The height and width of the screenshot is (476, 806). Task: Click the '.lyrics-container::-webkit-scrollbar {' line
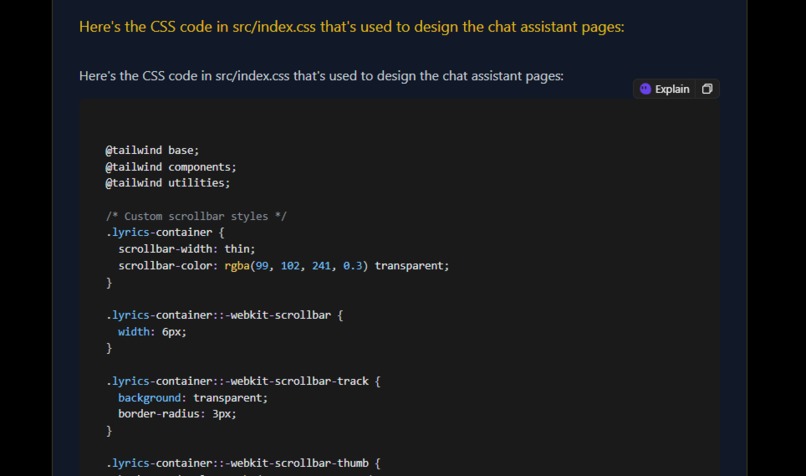click(225, 315)
